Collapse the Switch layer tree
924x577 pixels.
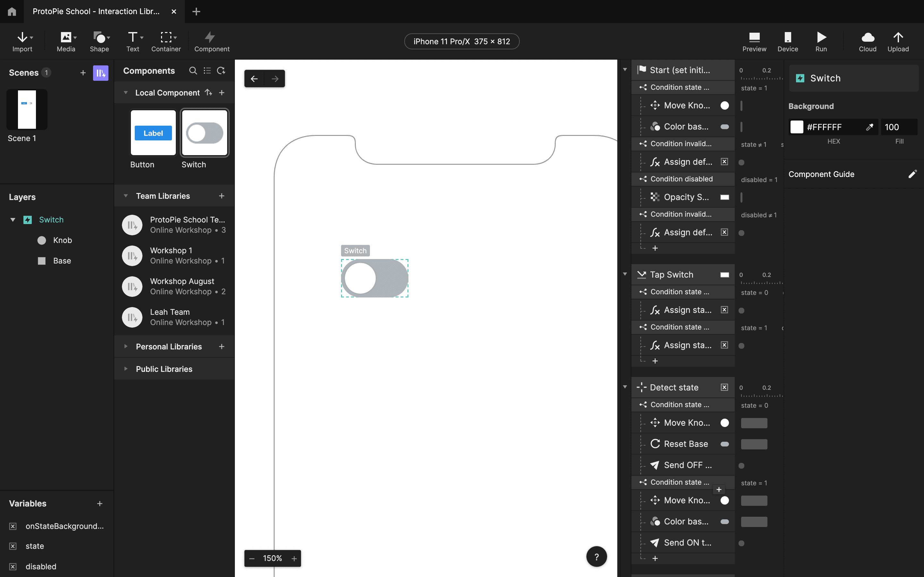point(13,220)
